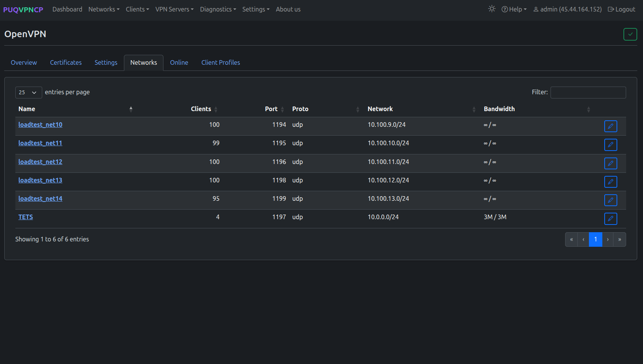Image resolution: width=643 pixels, height=364 pixels.
Task: Sort table by Name column
Action: (75, 109)
